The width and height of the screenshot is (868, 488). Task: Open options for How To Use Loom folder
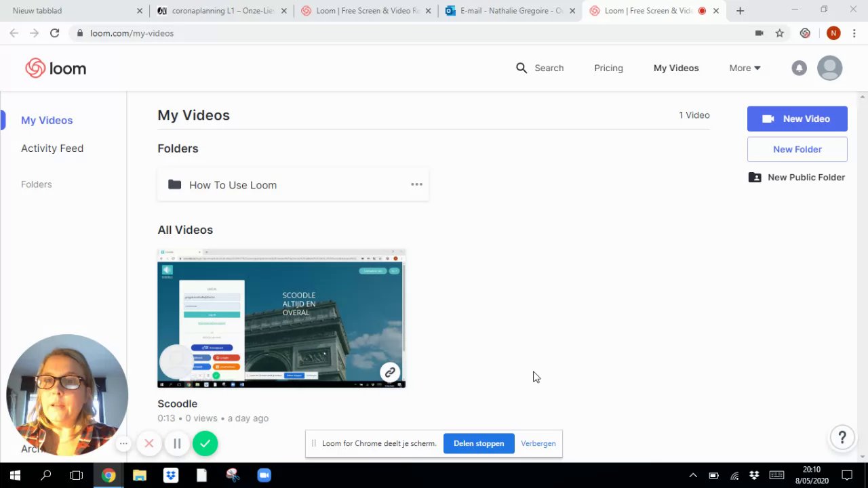tap(416, 184)
